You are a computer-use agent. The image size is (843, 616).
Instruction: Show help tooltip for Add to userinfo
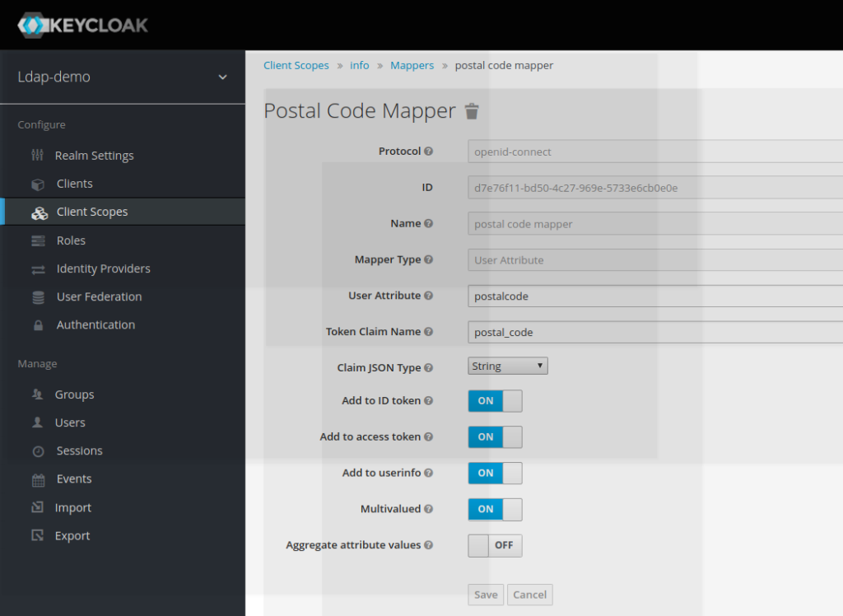point(428,473)
